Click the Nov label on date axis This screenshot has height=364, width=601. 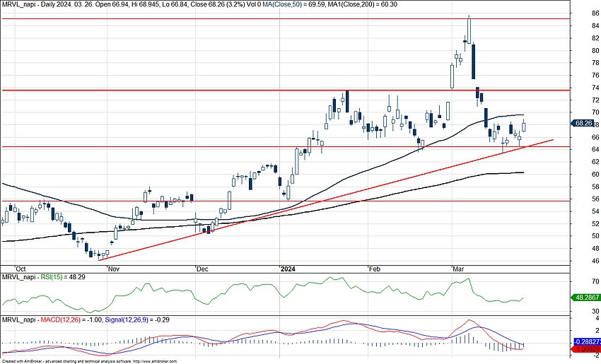(112, 269)
